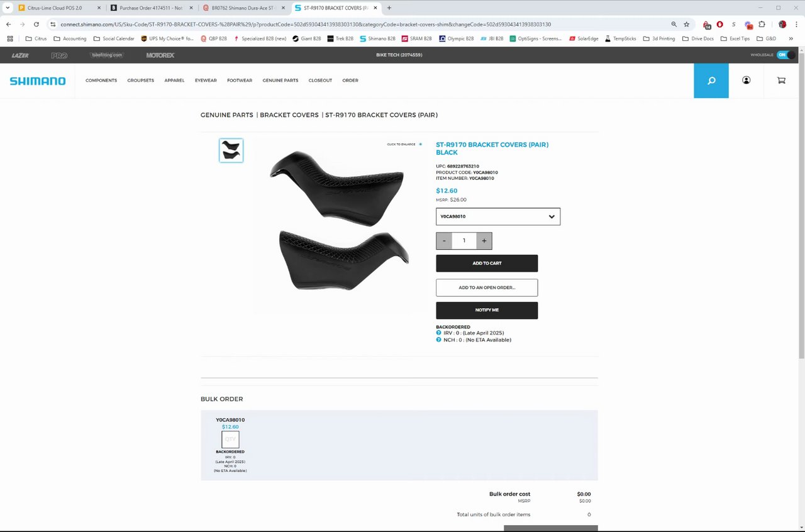Select the bracket covers thumbnail
The width and height of the screenshot is (805, 532).
point(231,150)
